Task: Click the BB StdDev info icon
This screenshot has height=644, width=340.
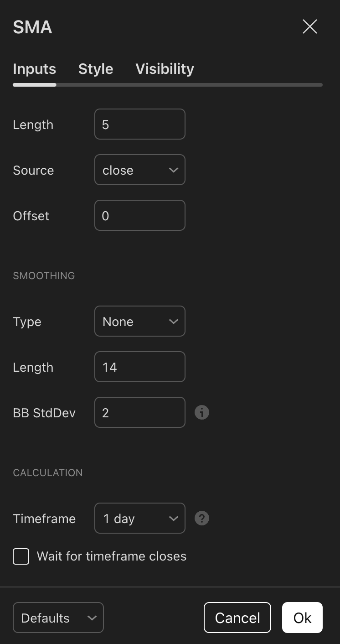Action: pos(202,412)
